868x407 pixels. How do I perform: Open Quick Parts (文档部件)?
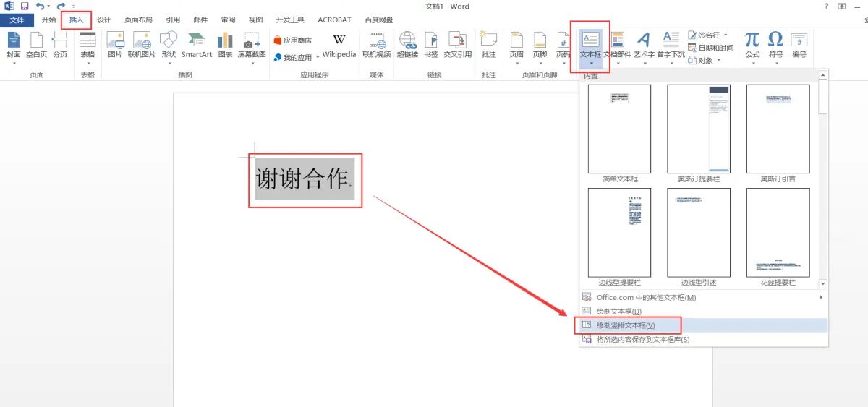click(x=618, y=48)
